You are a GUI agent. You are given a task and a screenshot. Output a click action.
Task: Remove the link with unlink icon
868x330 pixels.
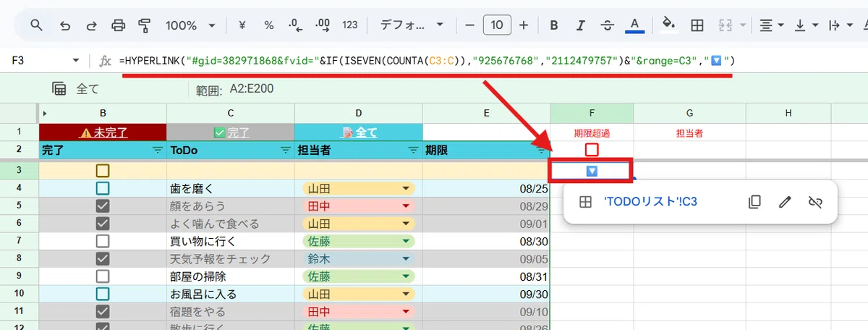[x=815, y=202]
